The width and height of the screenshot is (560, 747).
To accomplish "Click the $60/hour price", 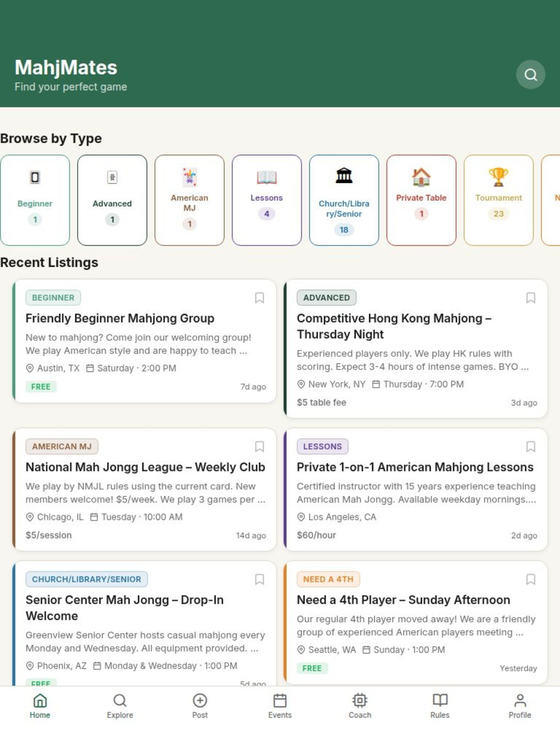I will pyautogui.click(x=316, y=535).
